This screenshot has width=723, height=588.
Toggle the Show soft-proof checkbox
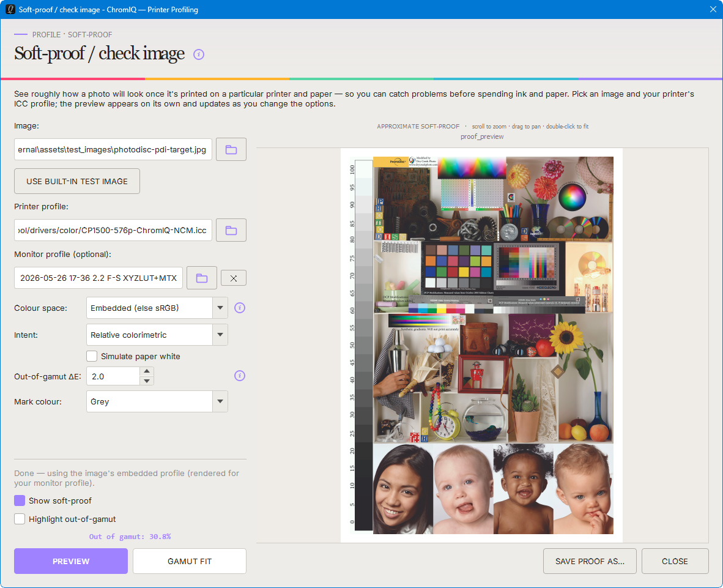pos(20,501)
